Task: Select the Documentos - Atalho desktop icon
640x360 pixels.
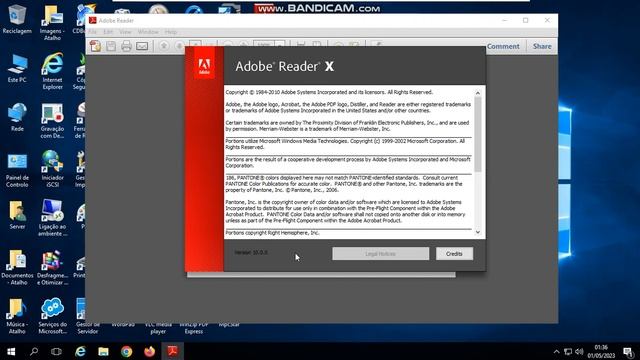Action: [17, 267]
